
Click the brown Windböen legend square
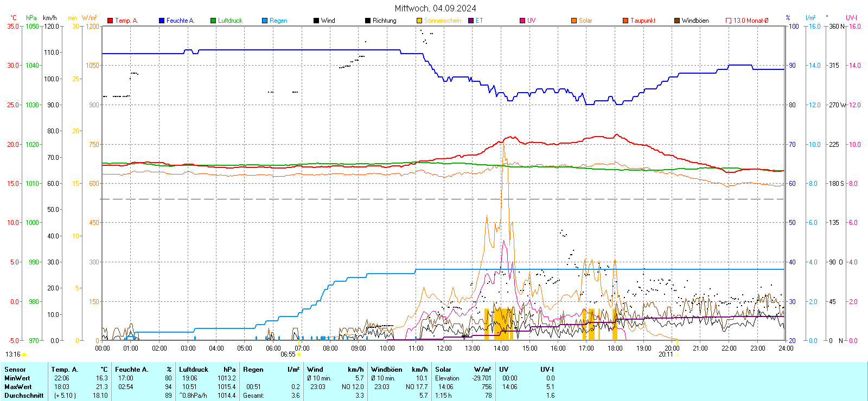pos(677,21)
